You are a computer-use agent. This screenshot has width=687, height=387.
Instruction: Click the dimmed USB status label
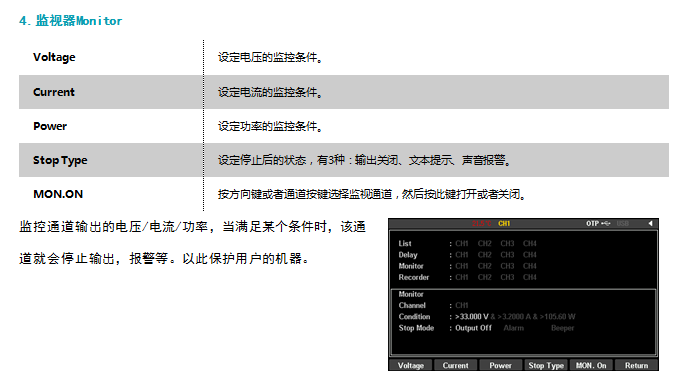click(623, 224)
